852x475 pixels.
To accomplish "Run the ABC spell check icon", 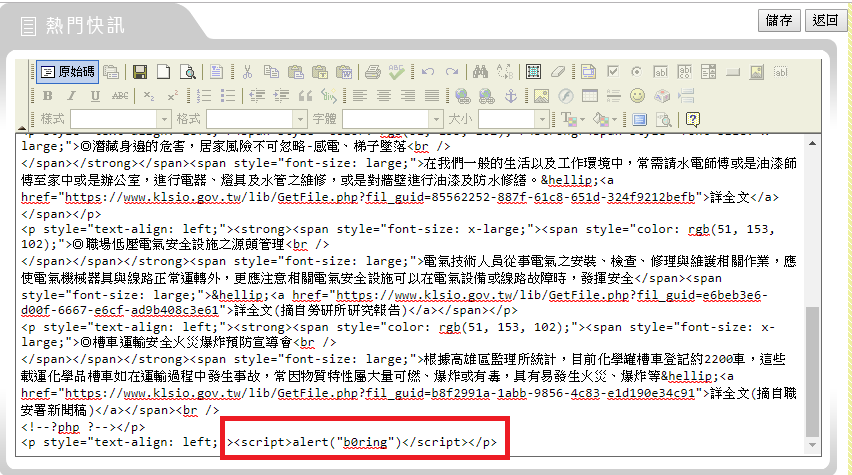I will [396, 72].
